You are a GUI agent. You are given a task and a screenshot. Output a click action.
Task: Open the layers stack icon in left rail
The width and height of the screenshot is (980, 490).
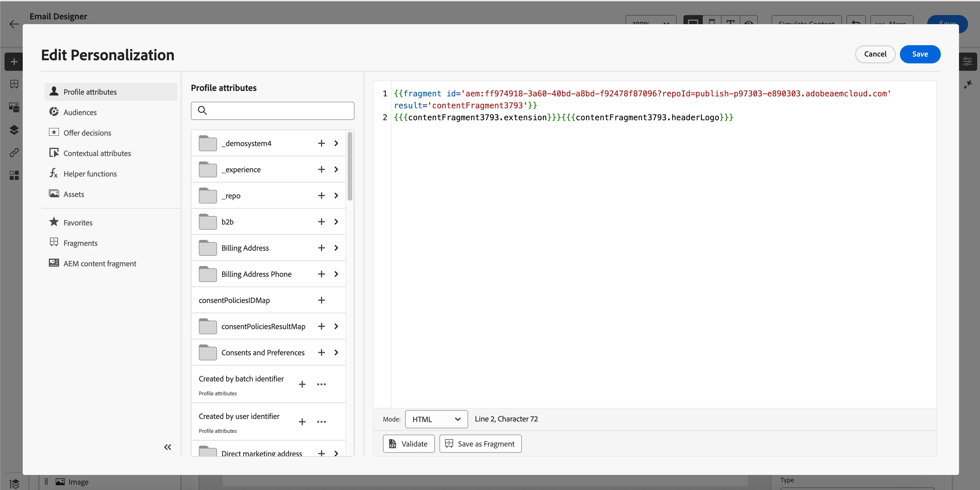[x=14, y=130]
